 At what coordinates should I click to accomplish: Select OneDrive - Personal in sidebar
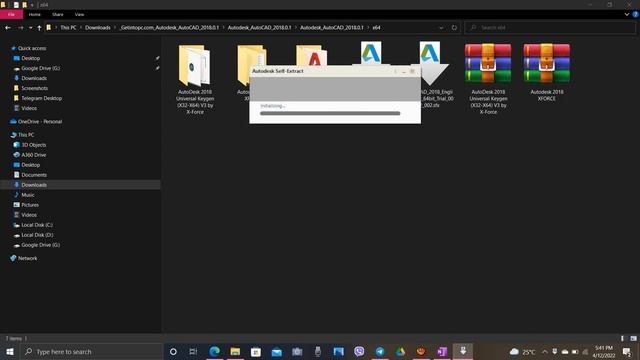[x=40, y=122]
